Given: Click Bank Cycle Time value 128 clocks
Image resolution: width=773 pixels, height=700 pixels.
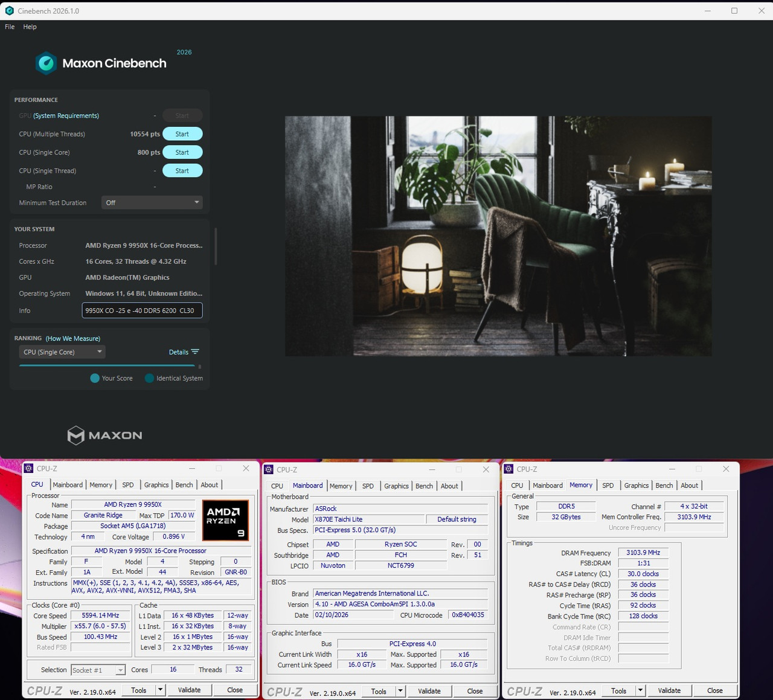Looking at the screenshot, I should click(643, 616).
